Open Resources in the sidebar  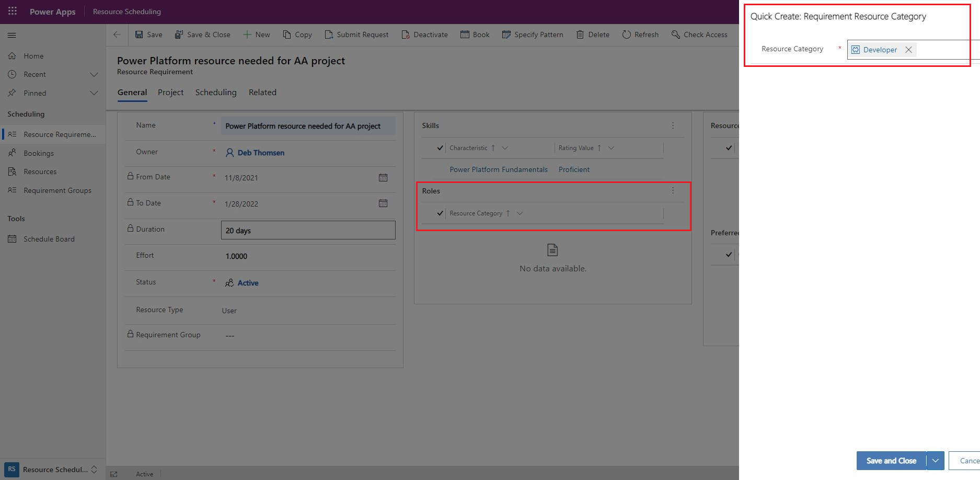[x=40, y=172]
